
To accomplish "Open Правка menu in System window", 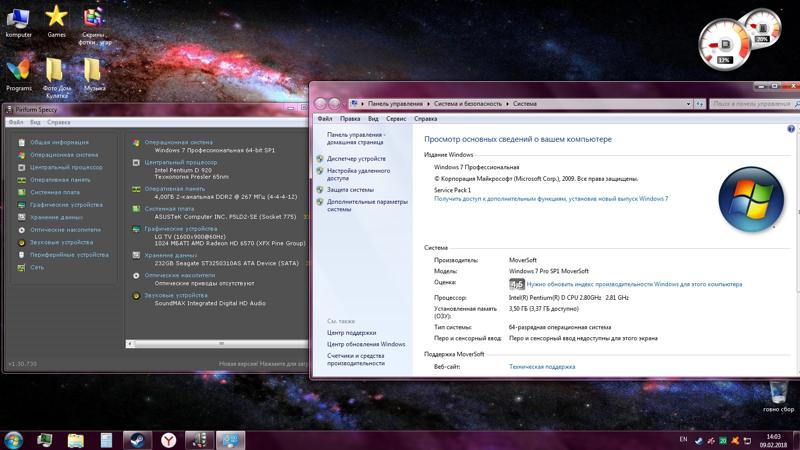I will (350, 119).
